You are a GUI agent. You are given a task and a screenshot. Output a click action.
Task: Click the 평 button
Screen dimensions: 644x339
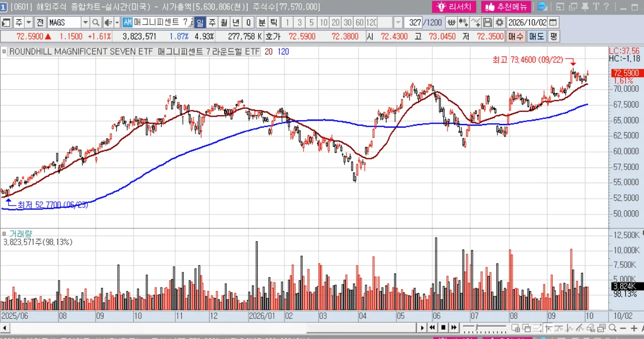coord(554,36)
